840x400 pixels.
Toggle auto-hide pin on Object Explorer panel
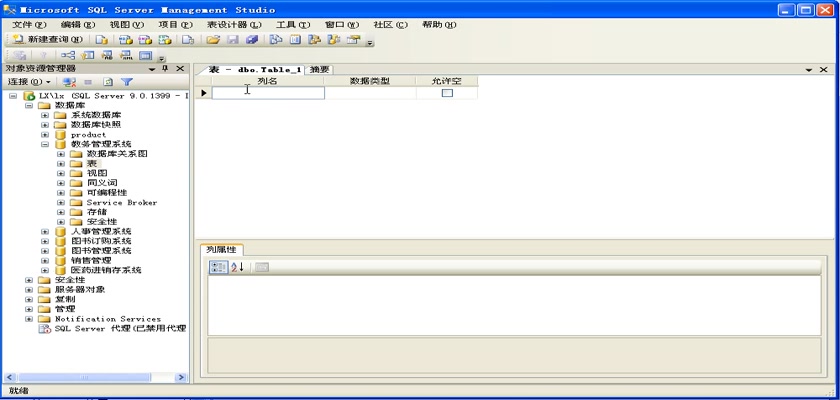point(165,69)
